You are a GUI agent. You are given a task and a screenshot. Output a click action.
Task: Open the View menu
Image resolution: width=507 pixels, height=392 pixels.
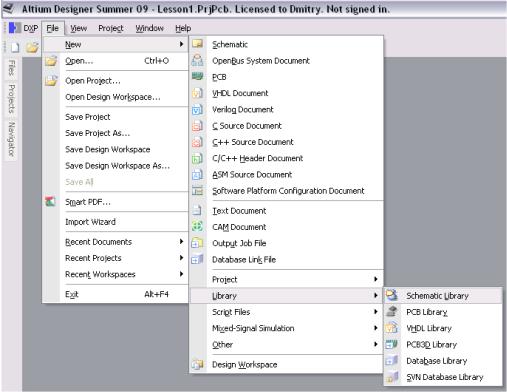pyautogui.click(x=79, y=28)
